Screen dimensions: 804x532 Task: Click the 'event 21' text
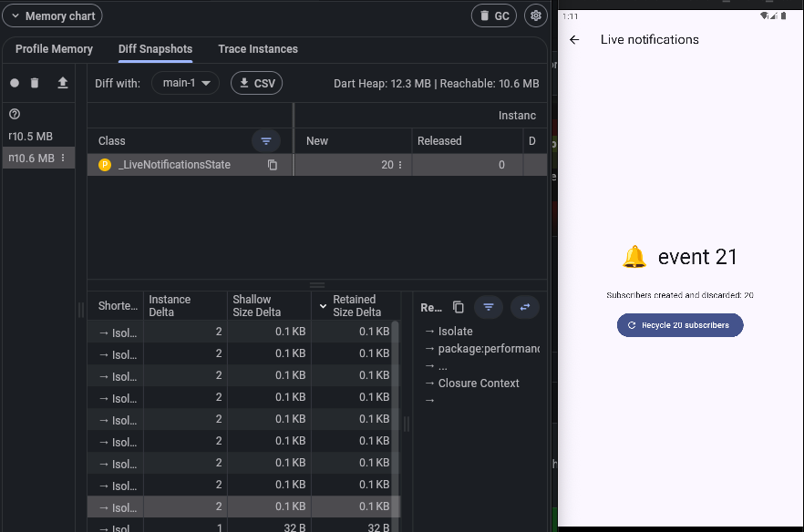pyautogui.click(x=697, y=257)
